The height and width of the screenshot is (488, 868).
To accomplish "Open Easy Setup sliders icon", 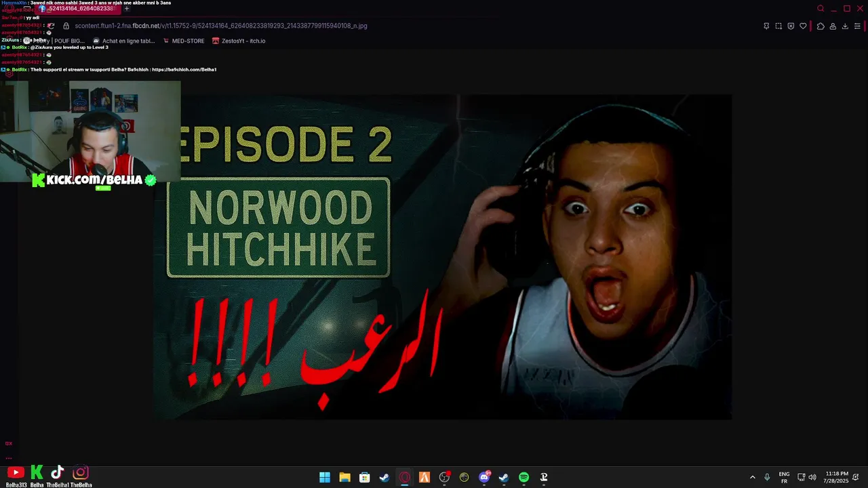I will click(857, 26).
